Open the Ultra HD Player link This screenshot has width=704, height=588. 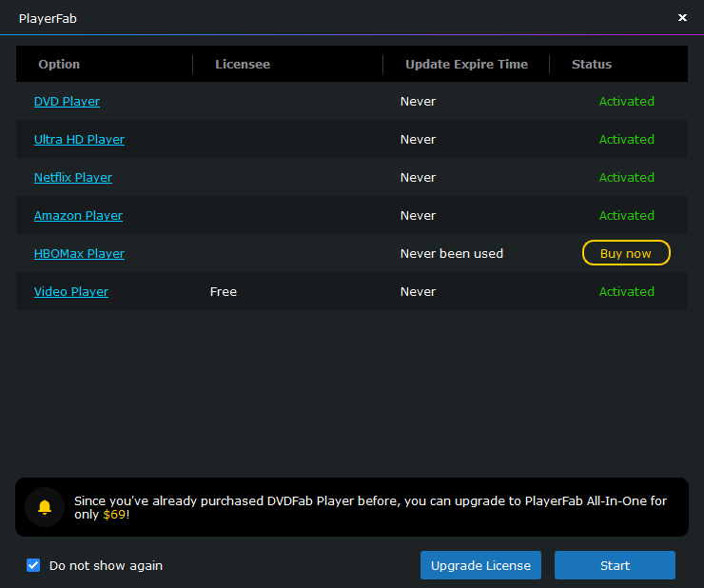(x=79, y=140)
